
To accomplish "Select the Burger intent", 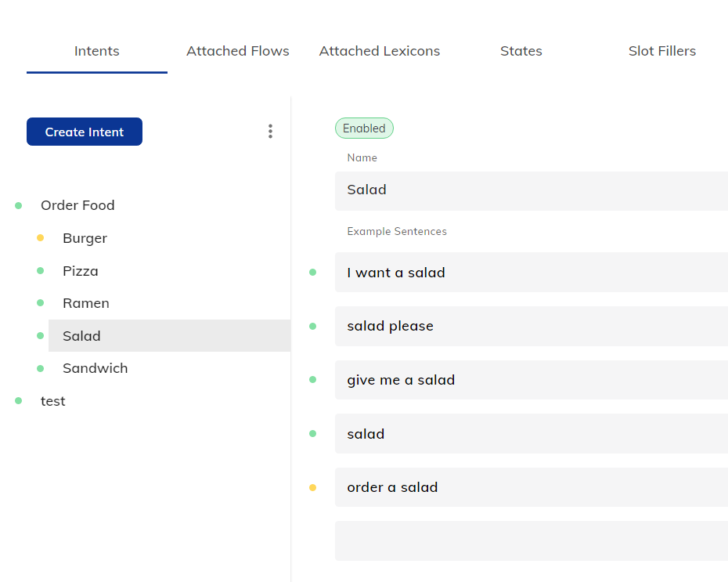I will point(85,238).
